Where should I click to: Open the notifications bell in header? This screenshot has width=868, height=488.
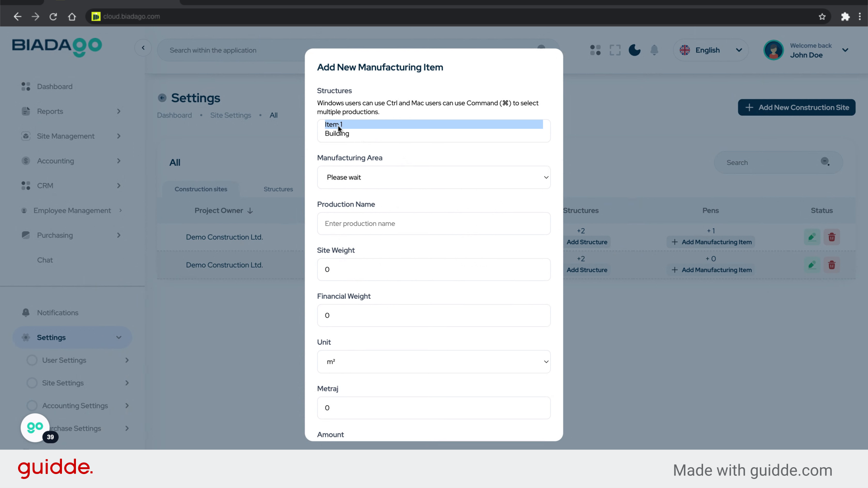tap(654, 50)
